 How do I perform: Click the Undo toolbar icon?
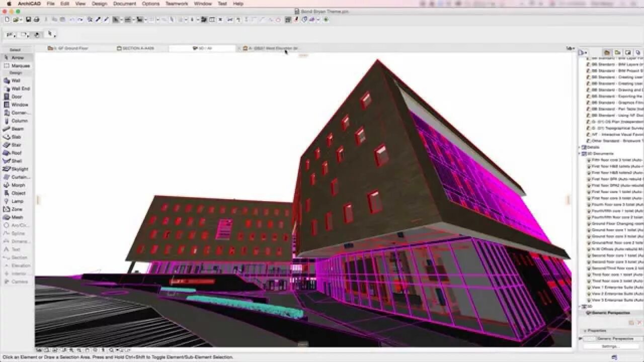72,20
